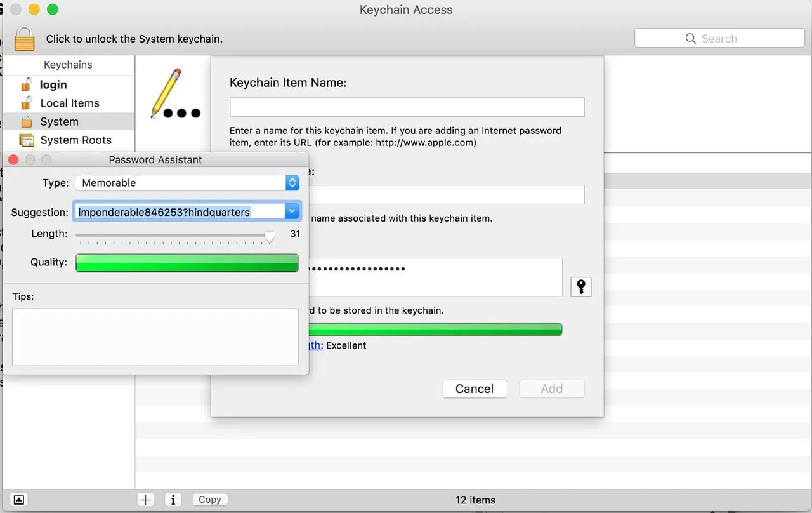Image resolution: width=812 pixels, height=513 pixels.
Task: Click the Password field with dots
Action: click(435, 277)
